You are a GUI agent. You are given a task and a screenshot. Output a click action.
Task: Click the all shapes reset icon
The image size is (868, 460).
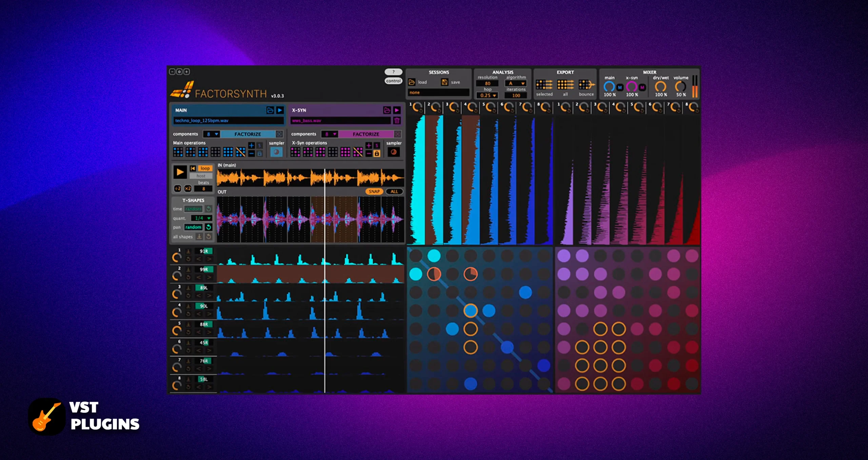pos(209,237)
